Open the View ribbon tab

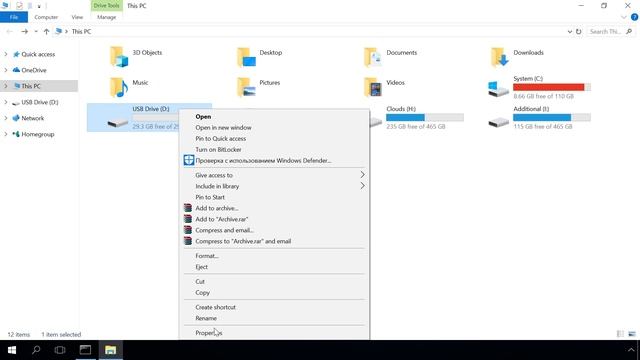pyautogui.click(x=77, y=17)
